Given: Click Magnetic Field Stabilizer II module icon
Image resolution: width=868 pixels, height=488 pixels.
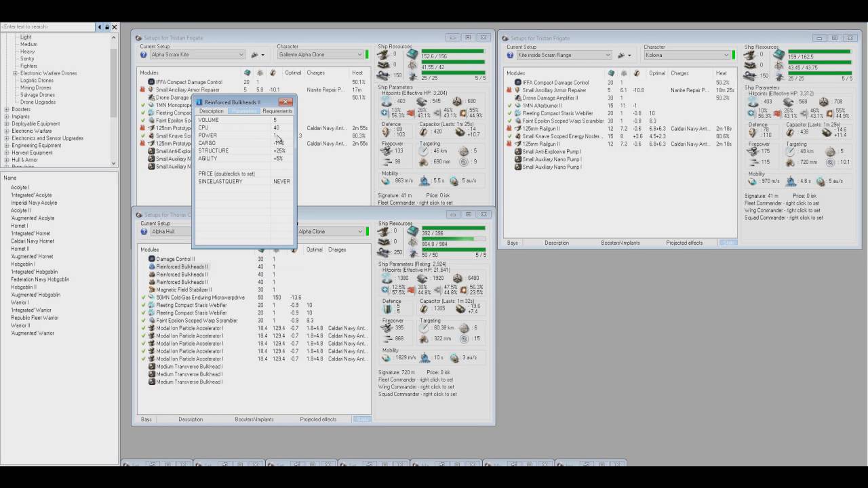Looking at the screenshot, I should pyautogui.click(x=151, y=290).
